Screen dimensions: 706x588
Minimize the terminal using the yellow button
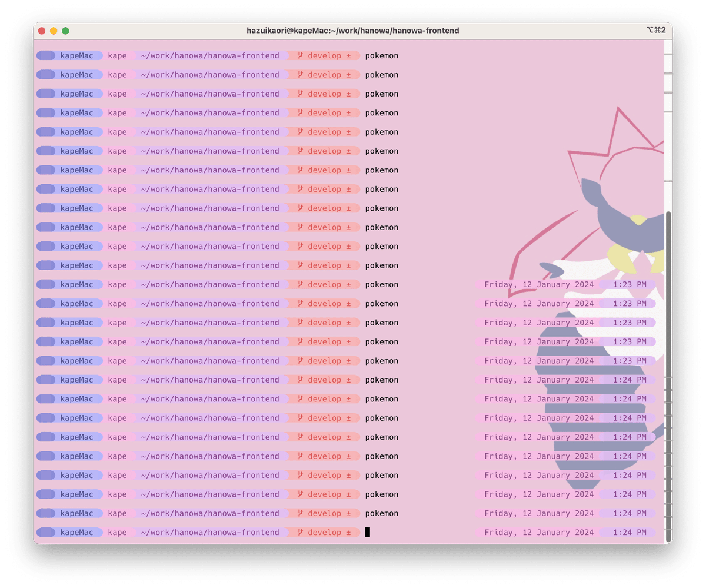coord(54,31)
